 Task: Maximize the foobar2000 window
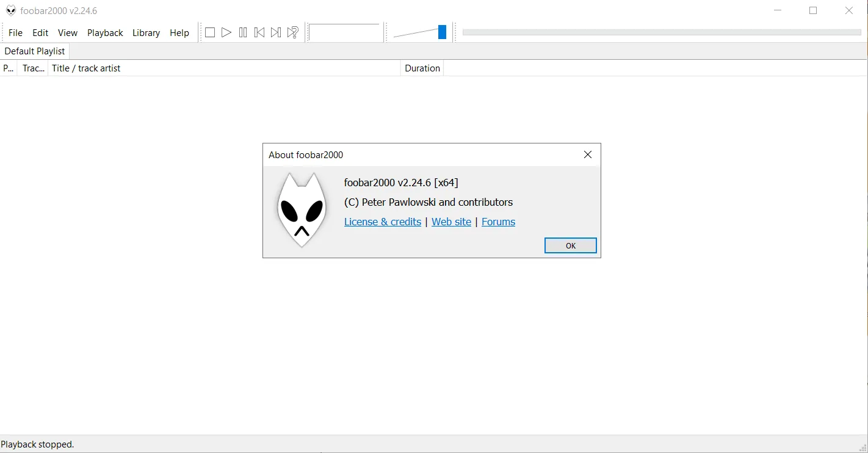tap(813, 10)
